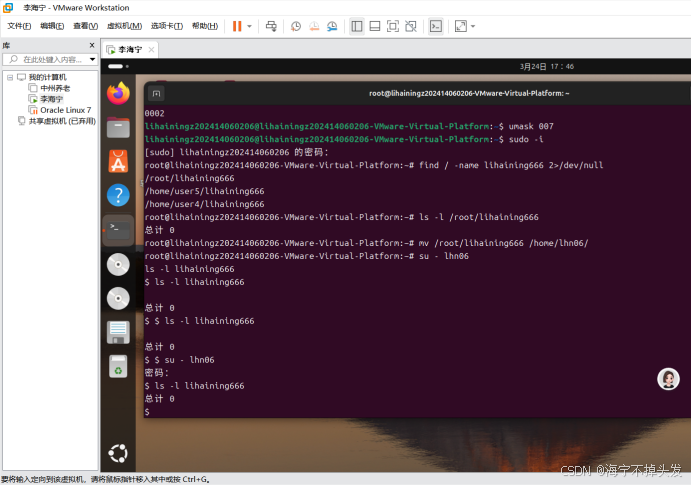
Task: Click the first disc icon in dock
Action: click(118, 264)
